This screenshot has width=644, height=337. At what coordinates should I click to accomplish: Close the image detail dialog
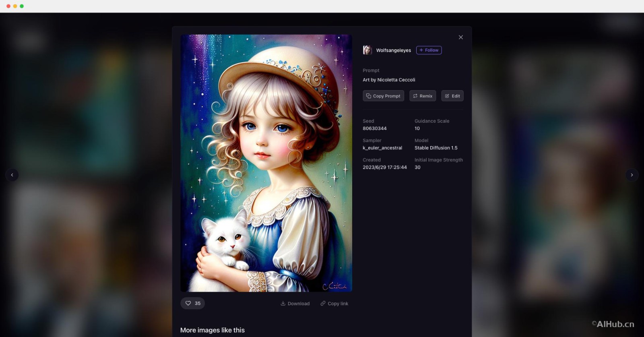click(460, 37)
